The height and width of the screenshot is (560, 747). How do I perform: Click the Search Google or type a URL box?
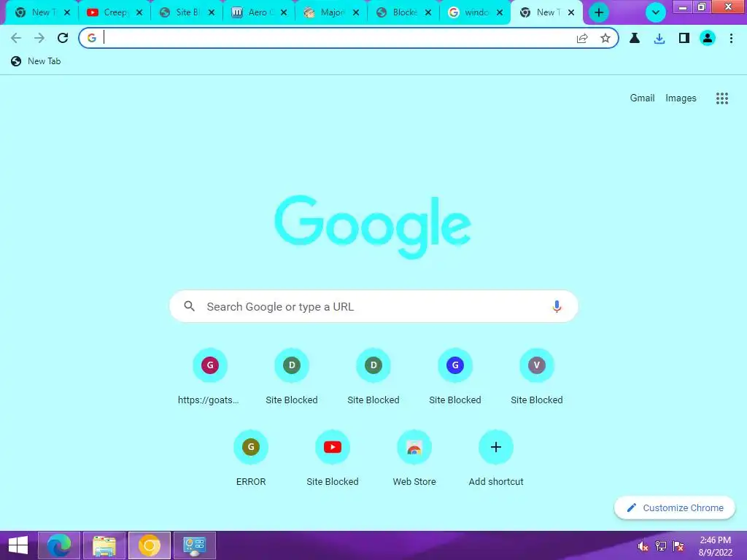(373, 306)
